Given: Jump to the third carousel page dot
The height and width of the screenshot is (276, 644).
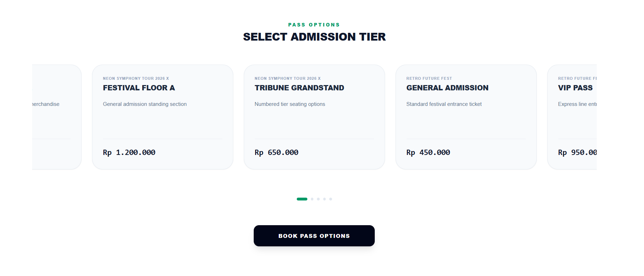Looking at the screenshot, I should tap(318, 199).
